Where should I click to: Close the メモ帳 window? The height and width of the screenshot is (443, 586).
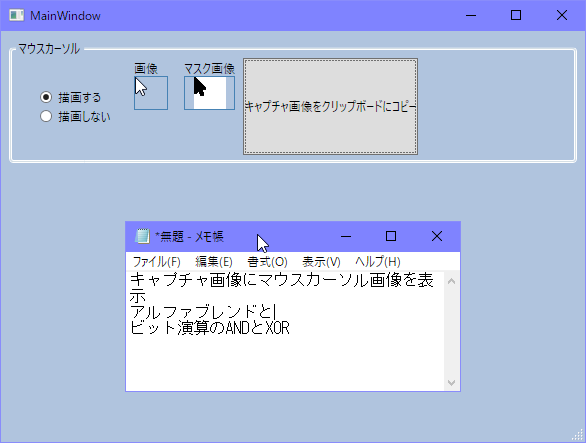tap(437, 236)
